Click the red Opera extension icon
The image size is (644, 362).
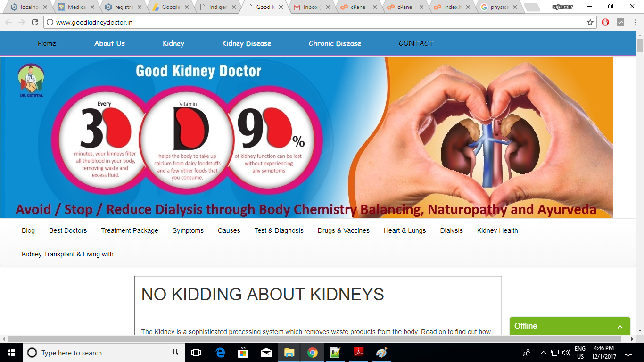[605, 22]
